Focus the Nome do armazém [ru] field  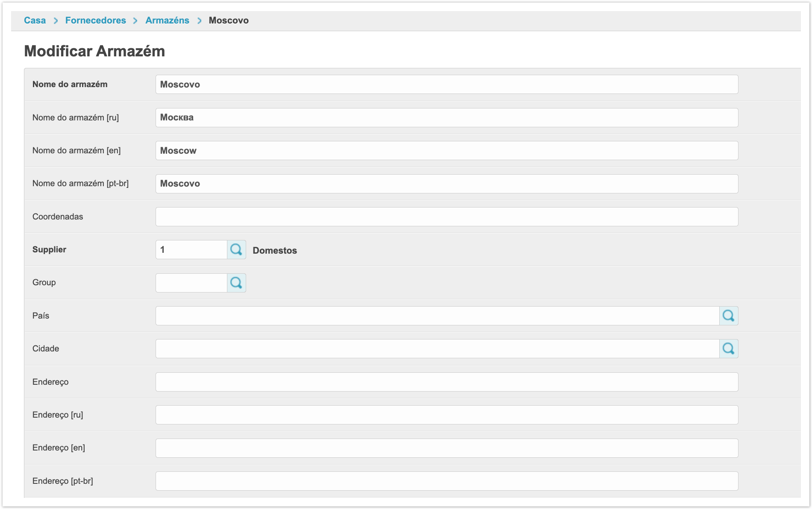click(x=447, y=117)
